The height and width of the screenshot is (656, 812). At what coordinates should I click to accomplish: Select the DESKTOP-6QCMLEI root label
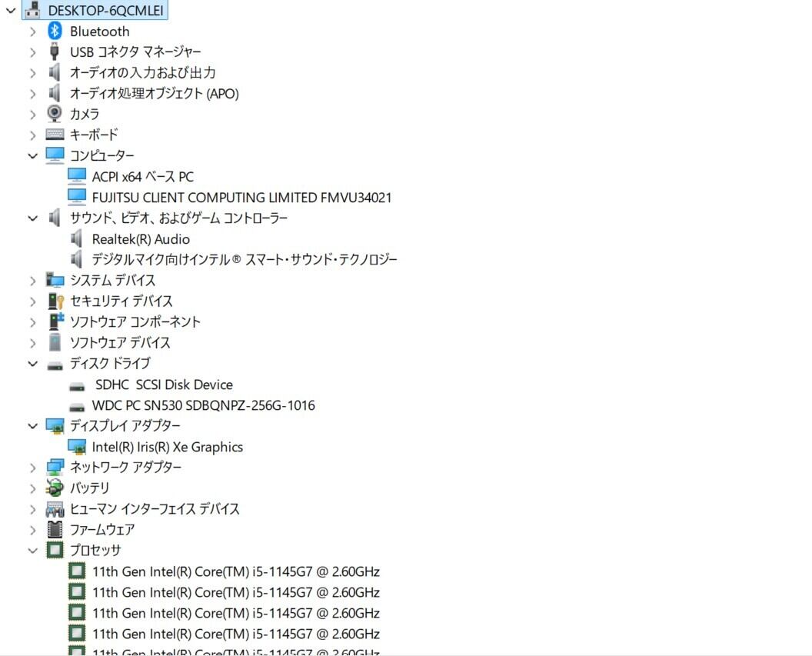pyautogui.click(x=105, y=10)
